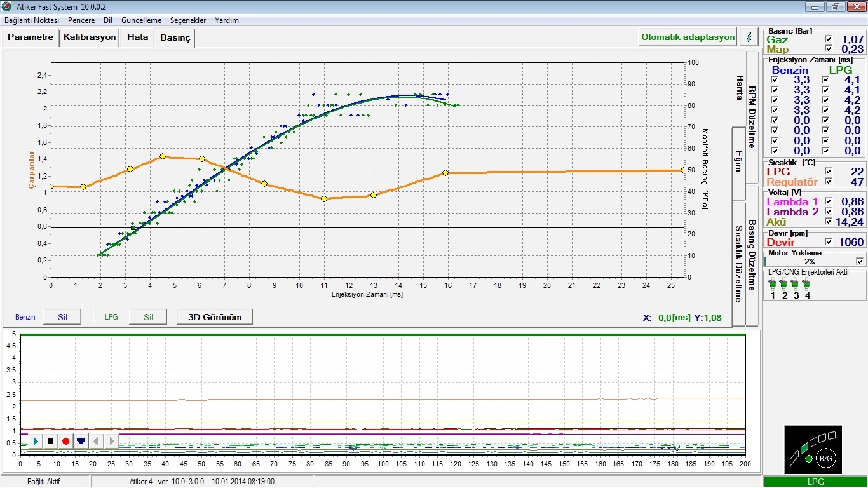Viewport: 868px width, 488px height.
Task: Open the Pencere menu
Action: click(x=81, y=20)
